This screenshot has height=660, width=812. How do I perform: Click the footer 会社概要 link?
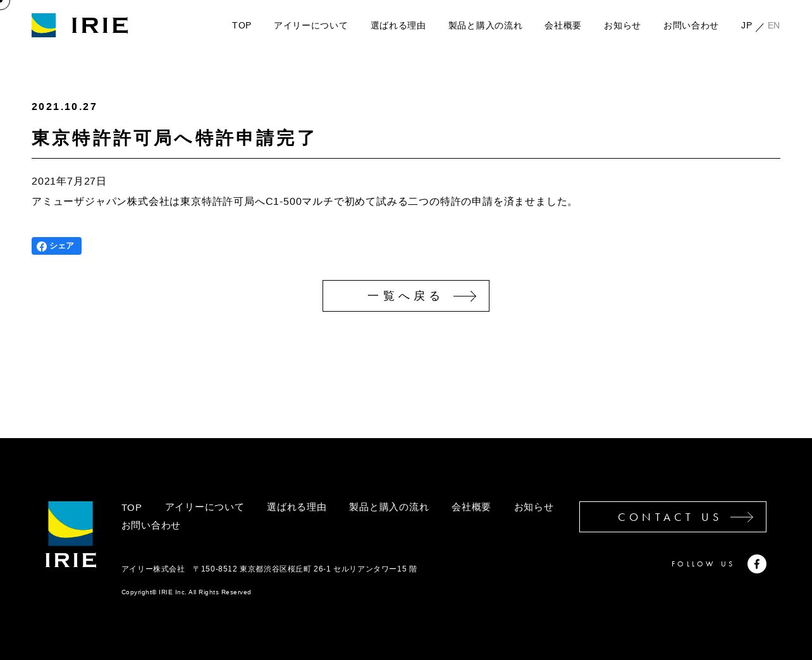(471, 507)
